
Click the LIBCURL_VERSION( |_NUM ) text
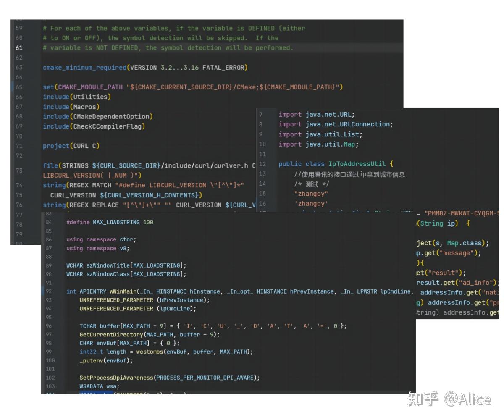[92, 175]
